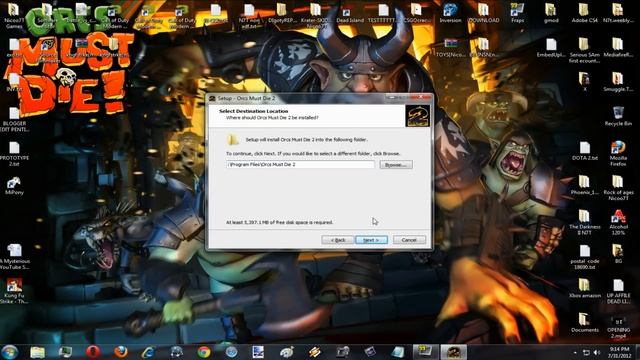
Task: Select the Phoenix_1 desktop folder
Action: pyautogui.click(x=584, y=185)
